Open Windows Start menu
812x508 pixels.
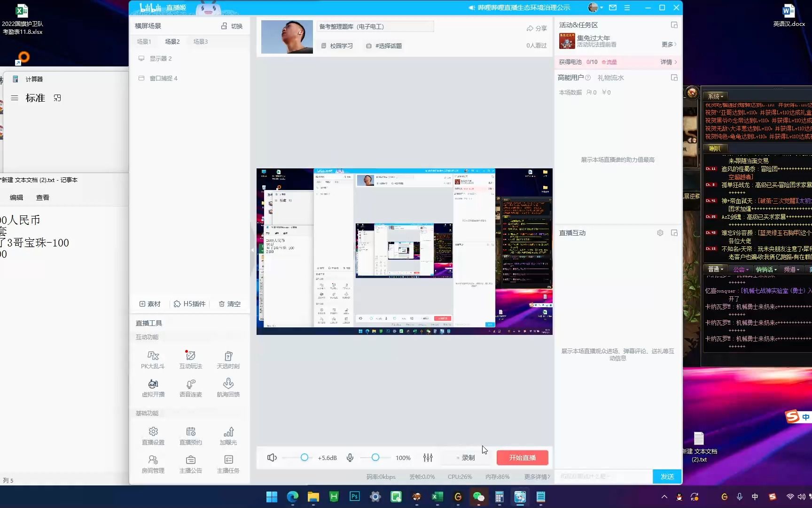click(x=272, y=497)
